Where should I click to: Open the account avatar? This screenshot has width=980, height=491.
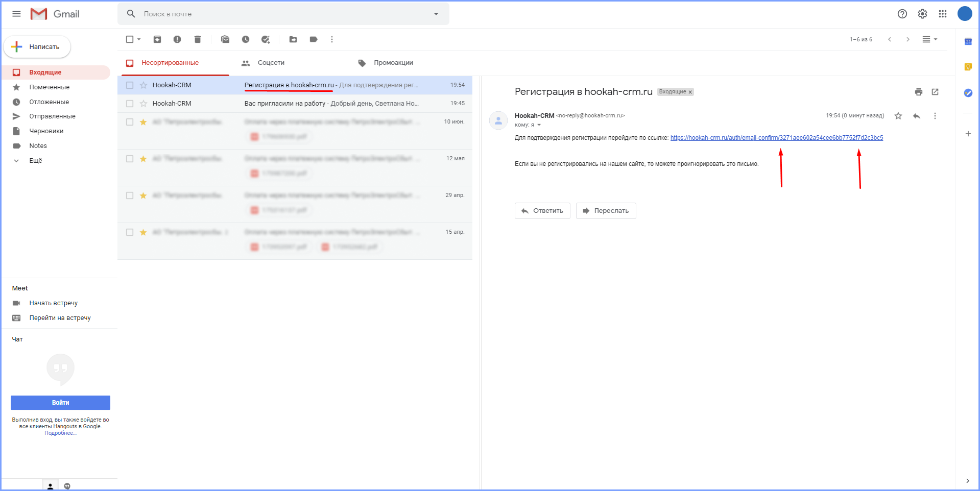click(965, 14)
